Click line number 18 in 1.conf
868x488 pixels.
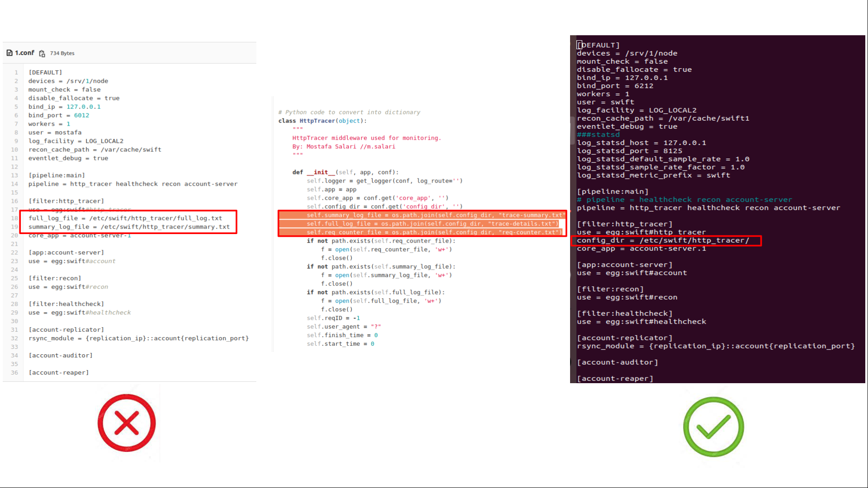(x=14, y=218)
